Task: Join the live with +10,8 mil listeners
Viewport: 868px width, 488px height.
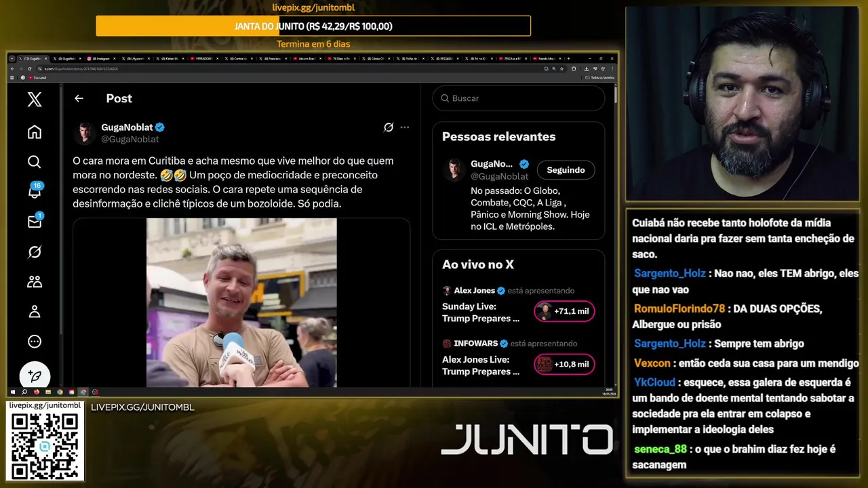Action: tap(564, 364)
